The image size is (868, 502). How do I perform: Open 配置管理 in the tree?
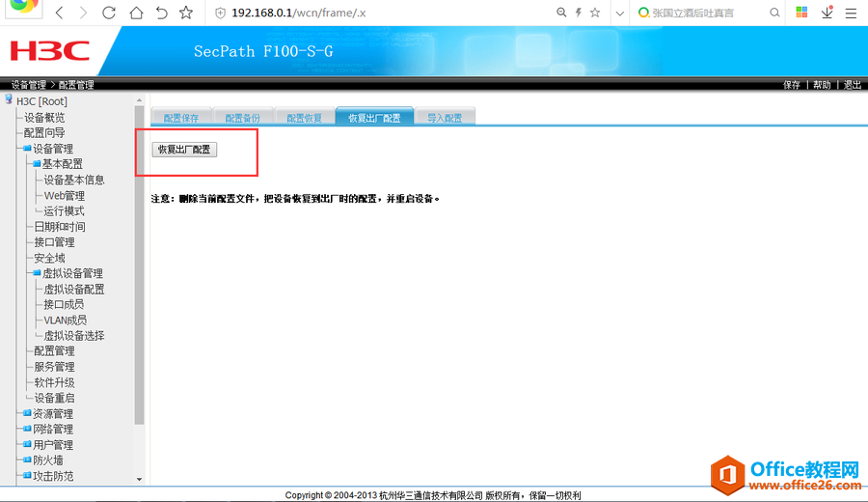[54, 351]
